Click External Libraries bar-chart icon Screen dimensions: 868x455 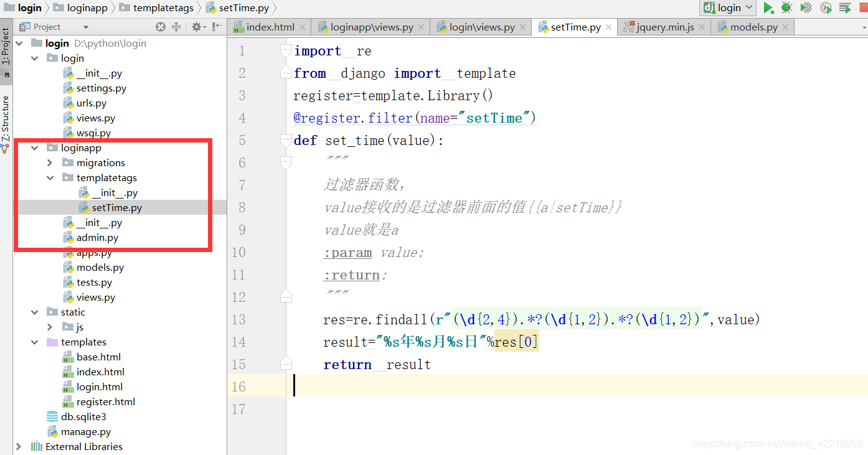(x=37, y=446)
